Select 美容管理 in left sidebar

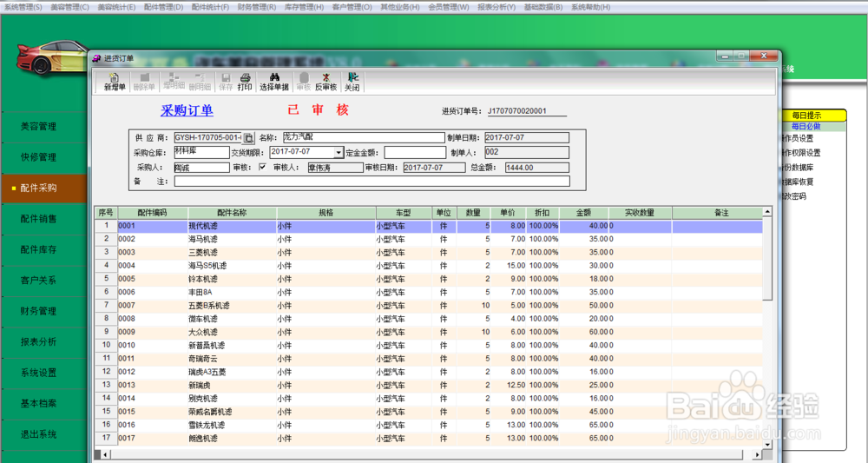coord(43,126)
